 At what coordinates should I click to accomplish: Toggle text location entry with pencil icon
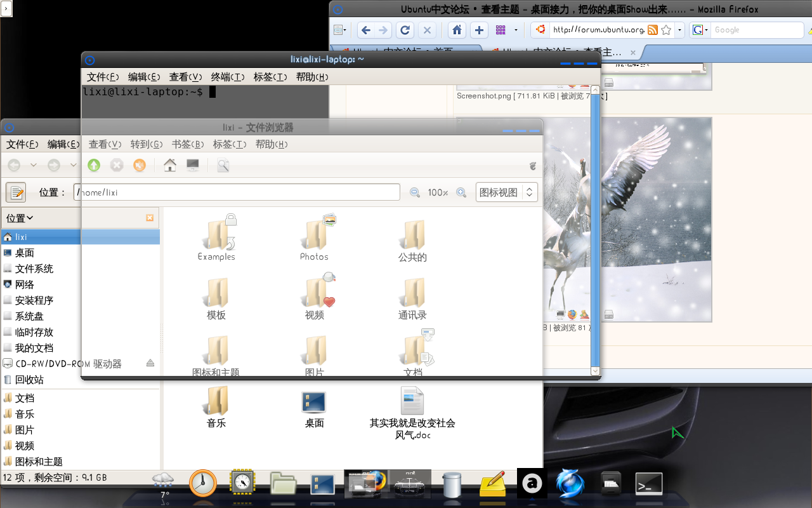[16, 192]
